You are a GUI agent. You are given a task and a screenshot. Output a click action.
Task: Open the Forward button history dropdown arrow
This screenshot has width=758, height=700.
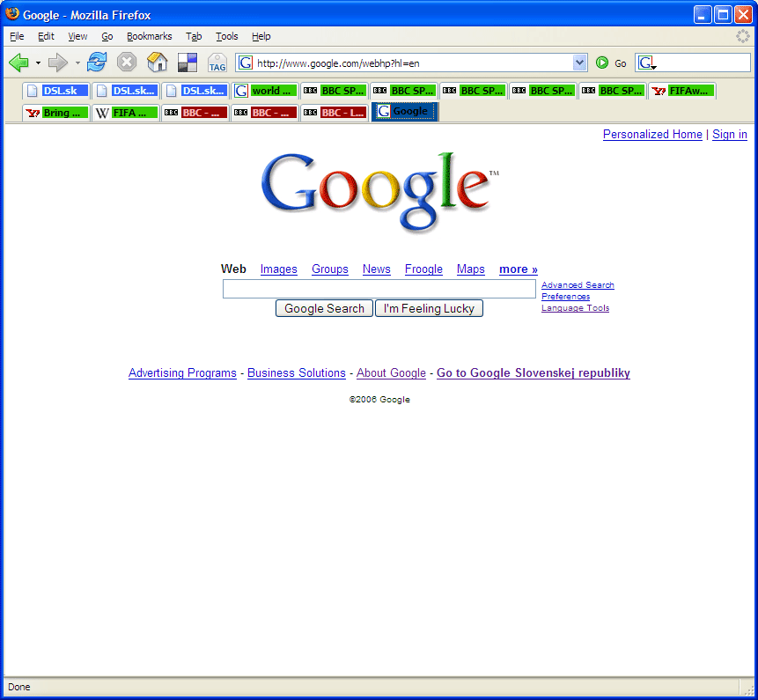pos(77,63)
